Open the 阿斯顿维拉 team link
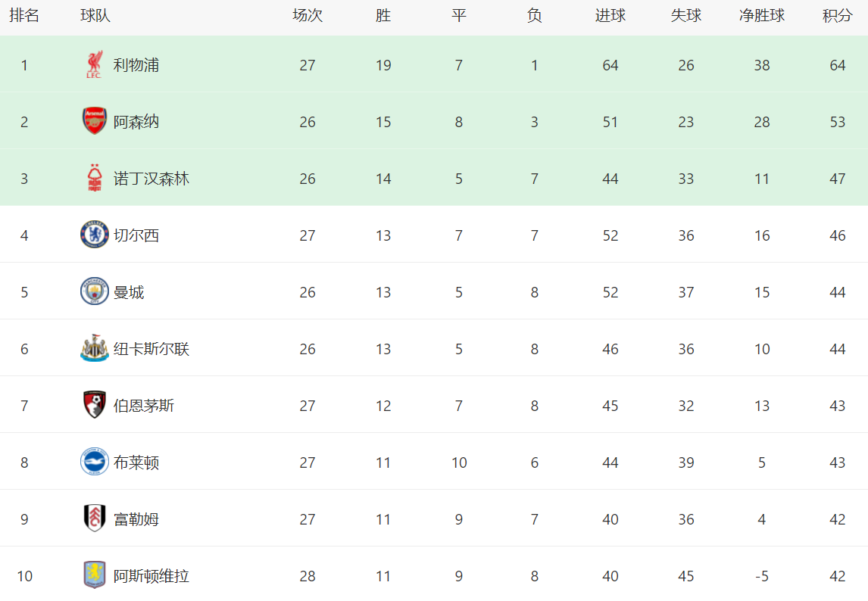The width and height of the screenshot is (868, 601). [151, 576]
